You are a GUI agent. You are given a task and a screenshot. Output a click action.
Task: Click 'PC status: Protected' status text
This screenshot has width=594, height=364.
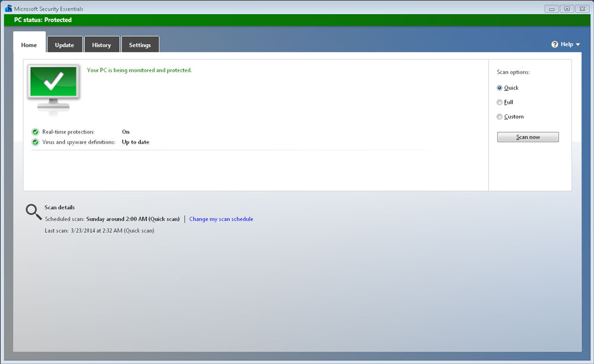click(x=43, y=20)
